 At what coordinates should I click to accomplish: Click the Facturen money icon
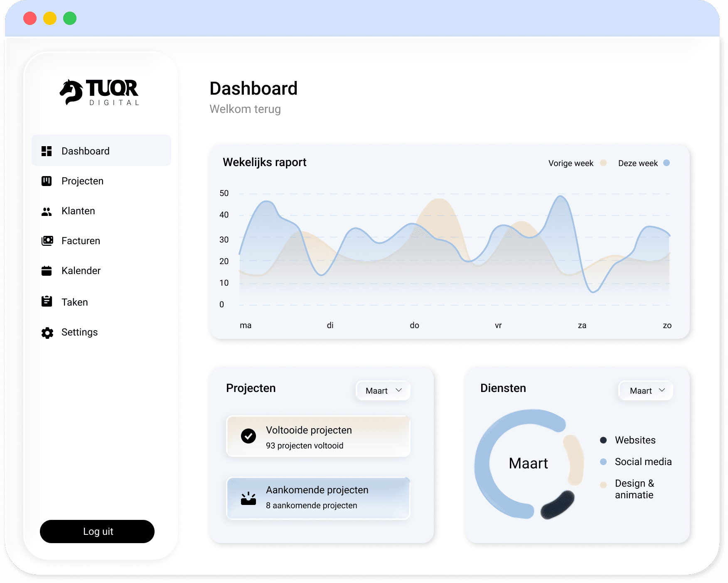tap(47, 240)
